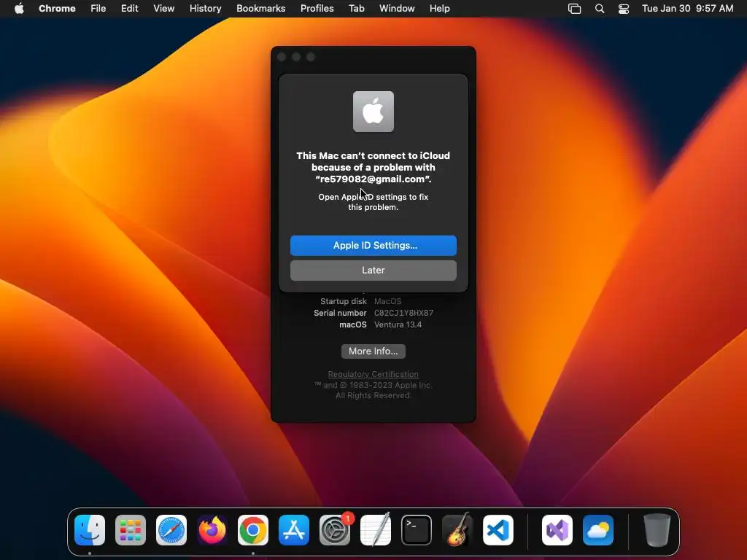Screen dimensions: 747x560
Task: Open the History menu
Action: 205,9
